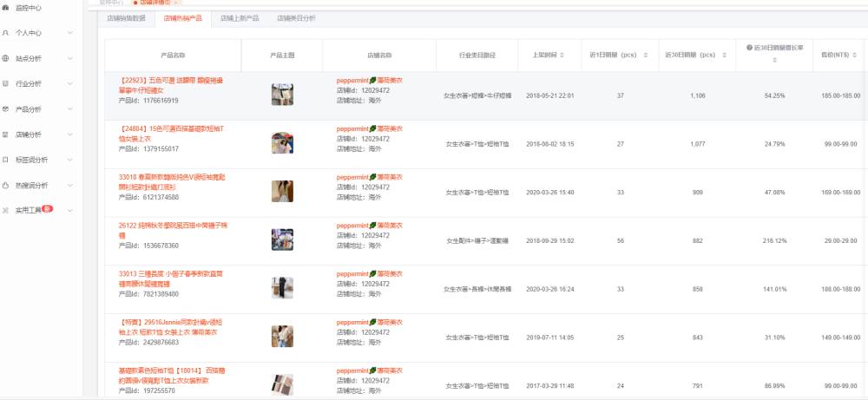Expand the 站点分析 menu chevron
This screenshot has height=400, width=868.
pos(70,58)
